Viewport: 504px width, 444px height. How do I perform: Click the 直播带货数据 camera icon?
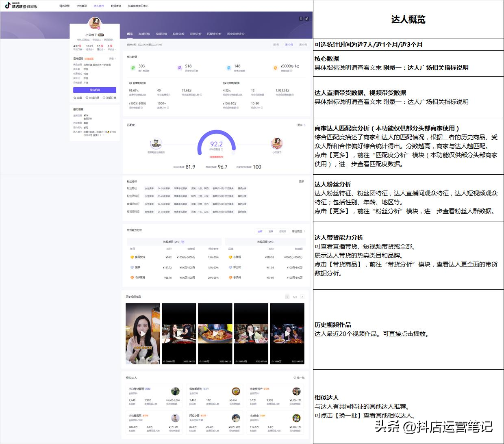pyautogui.click(x=130, y=83)
